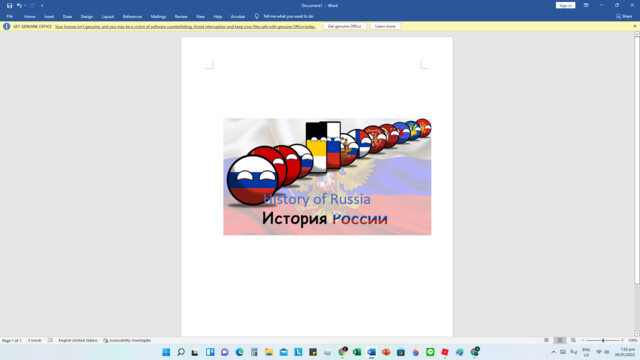This screenshot has height=360, width=640.
Task: Click the vertical scrollbar down arrow
Action: click(637, 333)
